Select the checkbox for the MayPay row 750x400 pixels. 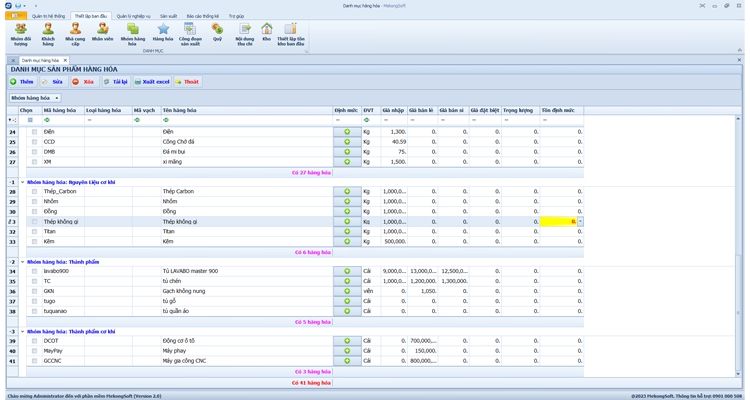tap(34, 351)
